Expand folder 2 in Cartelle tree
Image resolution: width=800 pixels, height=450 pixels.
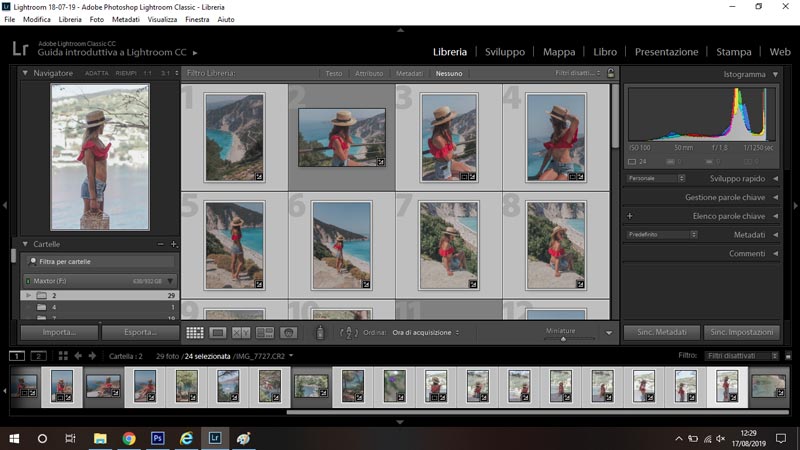click(29, 295)
